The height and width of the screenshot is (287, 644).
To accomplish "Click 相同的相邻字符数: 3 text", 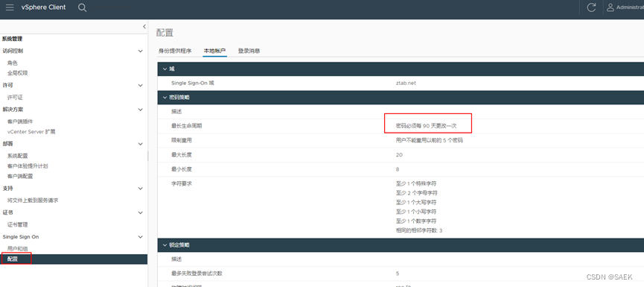I will click(419, 230).
